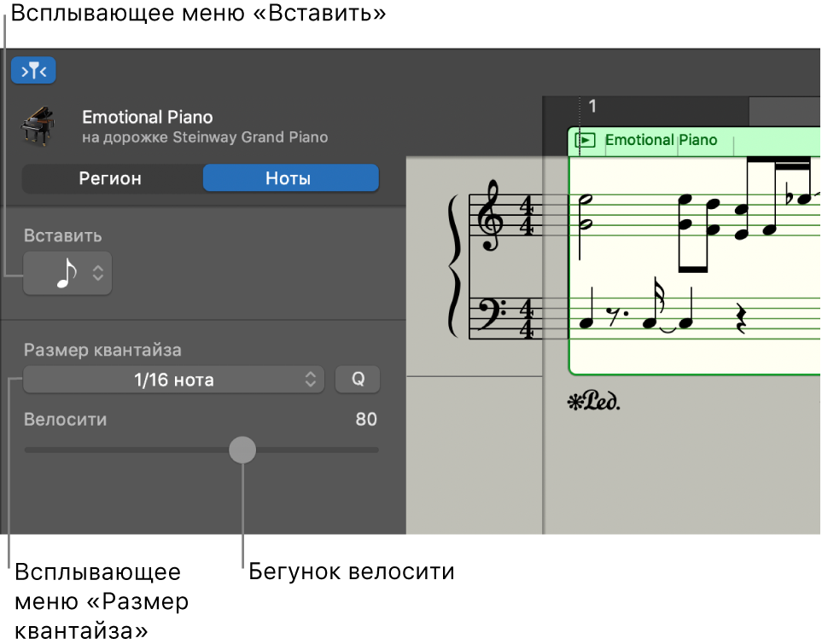Click the bass clef symbol
This screenshot has height=644, width=822.
point(491,314)
